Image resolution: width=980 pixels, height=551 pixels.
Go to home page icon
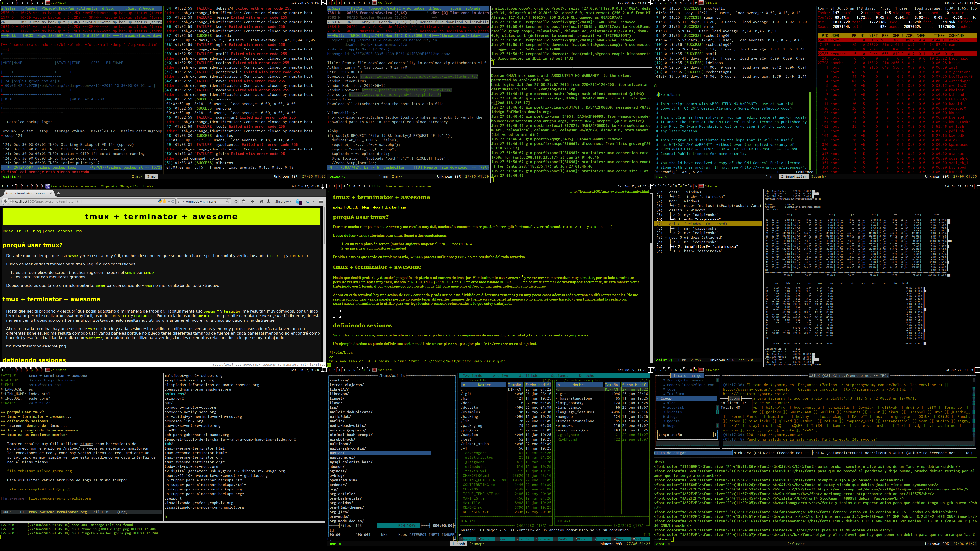(x=261, y=201)
